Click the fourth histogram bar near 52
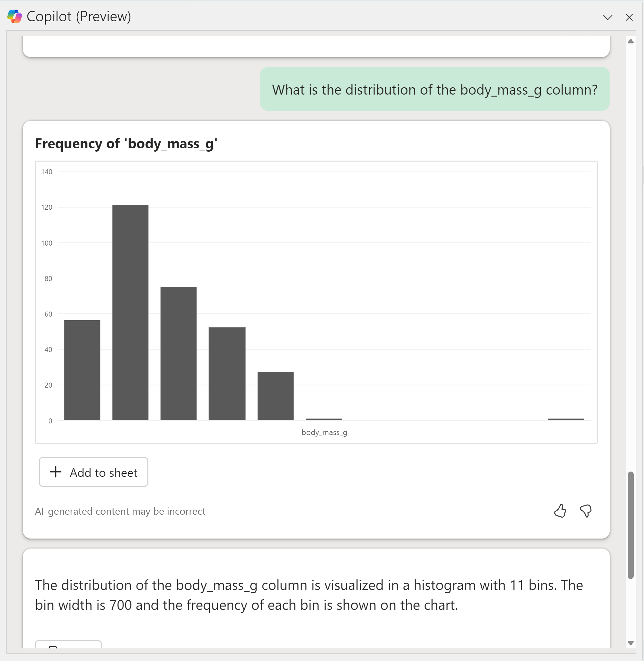Viewport: 644px width, 662px height. [227, 374]
